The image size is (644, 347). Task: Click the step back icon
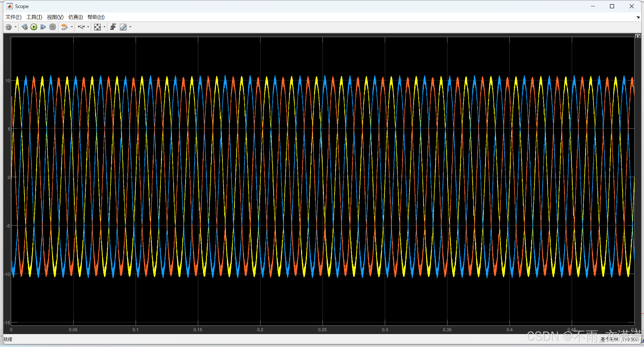(25, 27)
